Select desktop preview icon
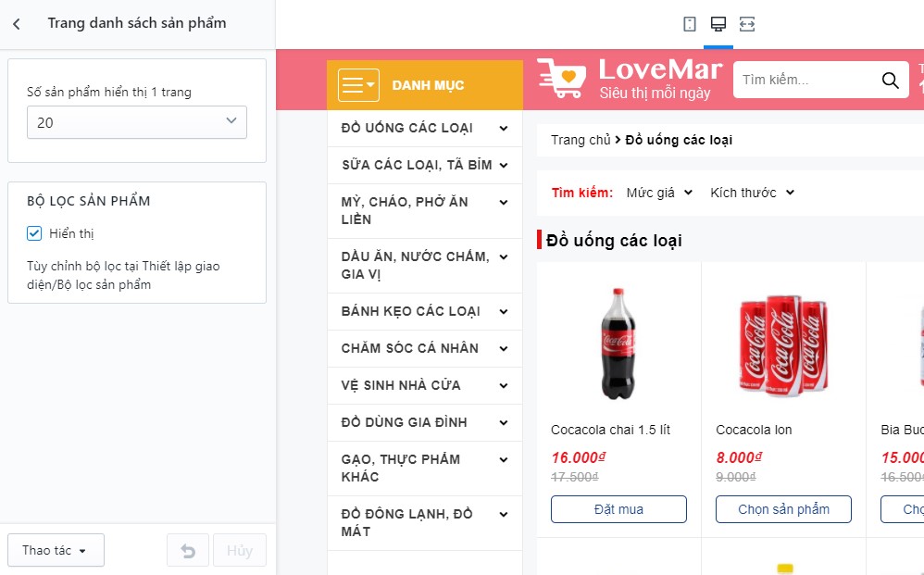The width and height of the screenshot is (924, 575). (718, 24)
